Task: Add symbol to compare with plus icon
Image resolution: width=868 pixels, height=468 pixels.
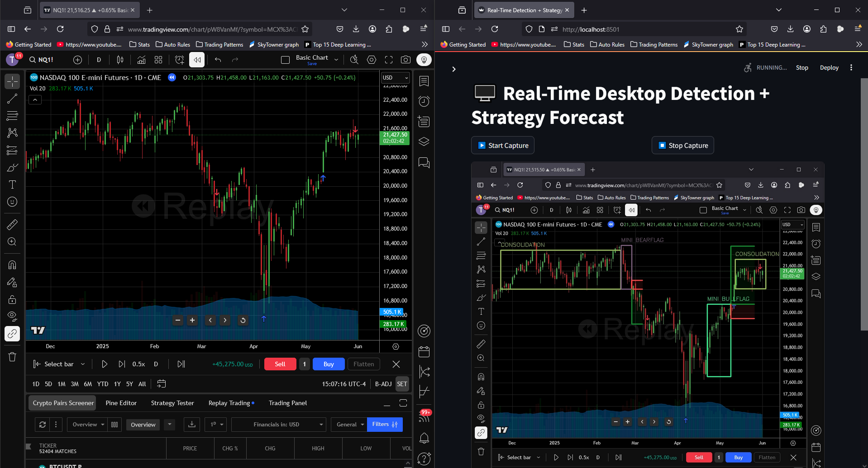Action: tap(78, 60)
